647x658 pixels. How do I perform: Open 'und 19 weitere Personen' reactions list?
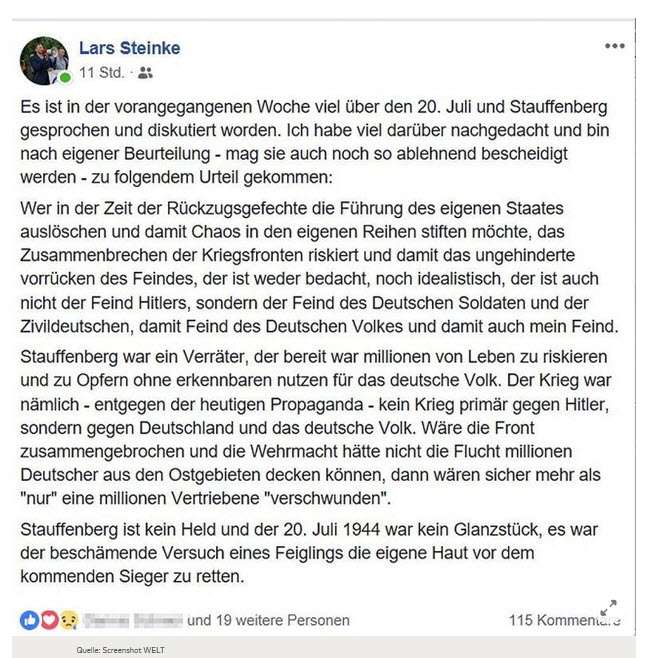(268, 620)
